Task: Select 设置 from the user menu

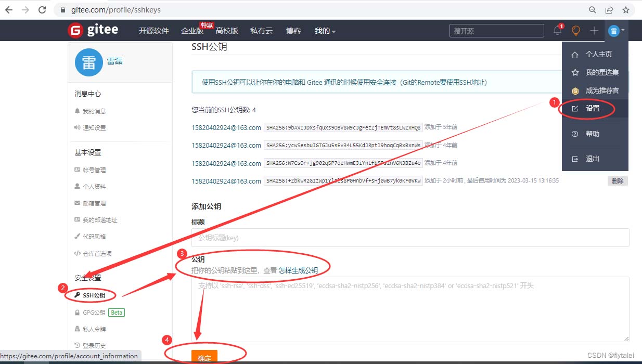Action: click(x=592, y=109)
